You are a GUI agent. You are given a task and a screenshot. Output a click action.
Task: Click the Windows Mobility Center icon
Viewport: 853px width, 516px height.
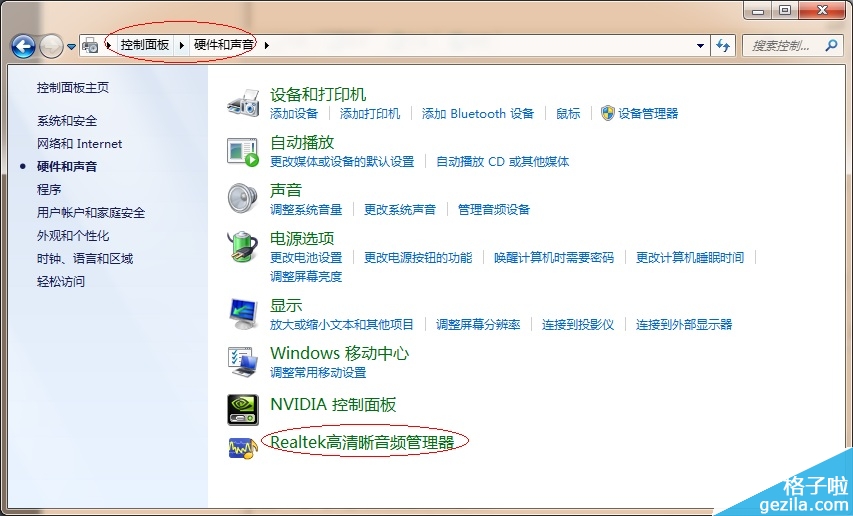pos(244,361)
